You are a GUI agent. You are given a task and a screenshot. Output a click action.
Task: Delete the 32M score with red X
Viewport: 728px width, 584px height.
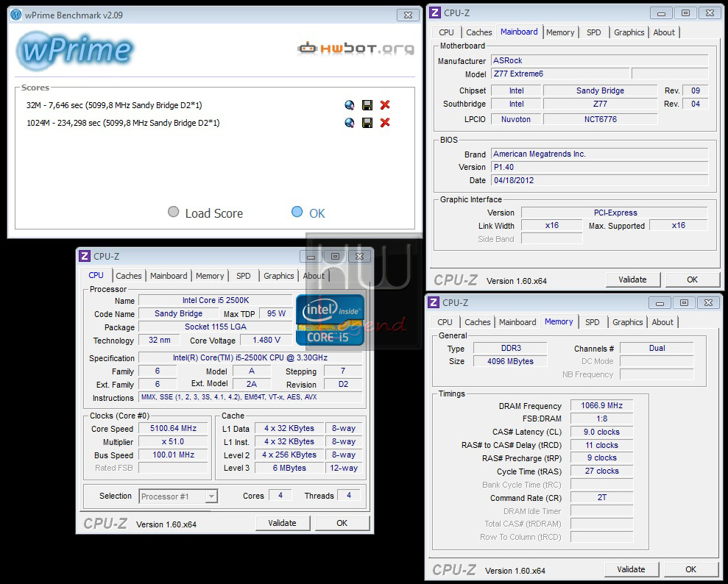[x=385, y=105]
